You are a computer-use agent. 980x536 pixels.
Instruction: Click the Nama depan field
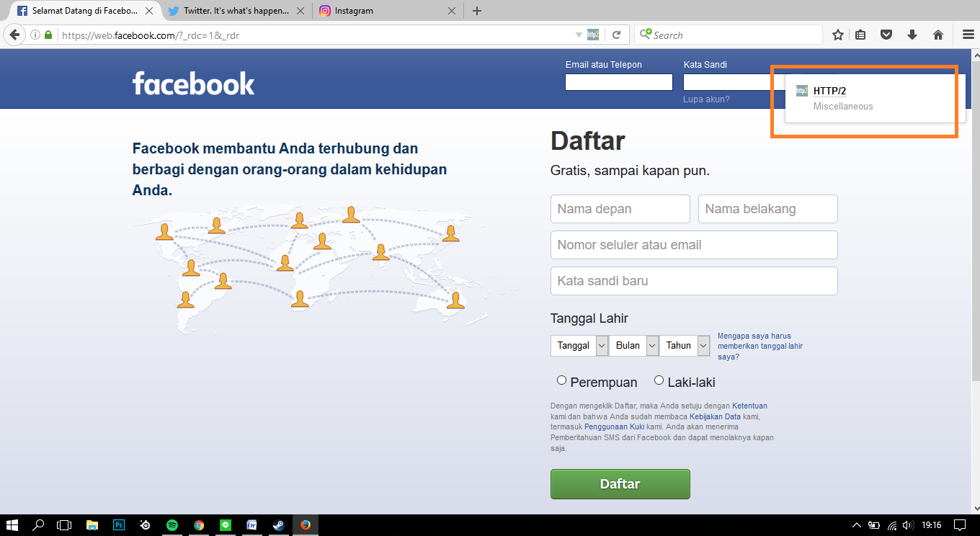(620, 209)
